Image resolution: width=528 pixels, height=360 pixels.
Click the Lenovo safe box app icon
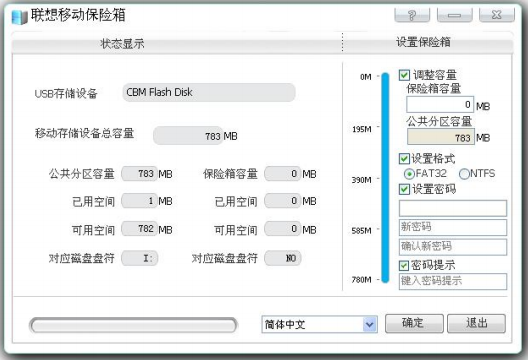pyautogui.click(x=19, y=17)
